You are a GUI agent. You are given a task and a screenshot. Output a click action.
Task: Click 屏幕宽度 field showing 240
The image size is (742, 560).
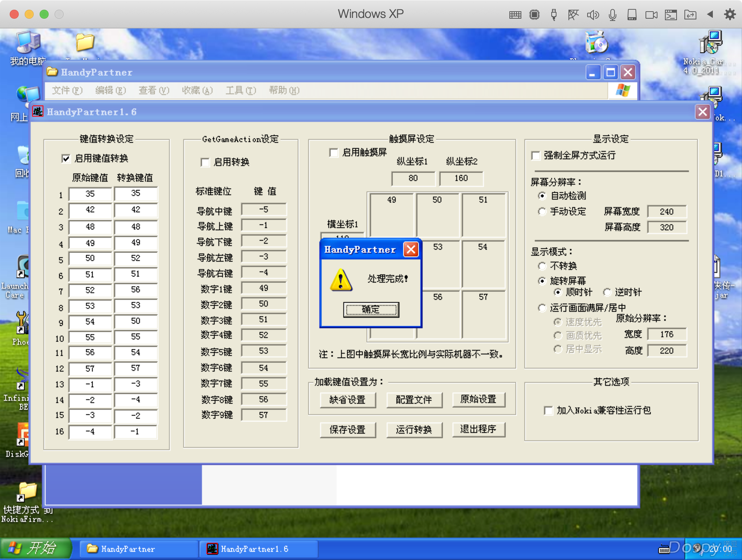point(667,212)
